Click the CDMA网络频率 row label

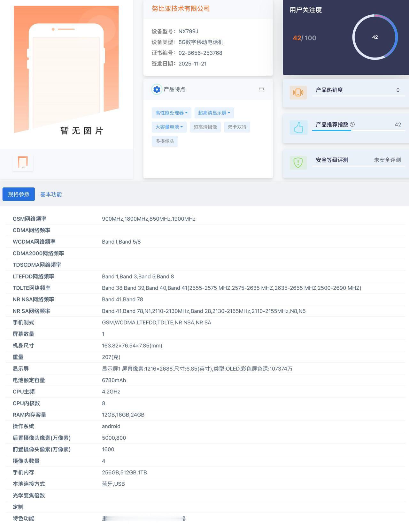(31, 230)
